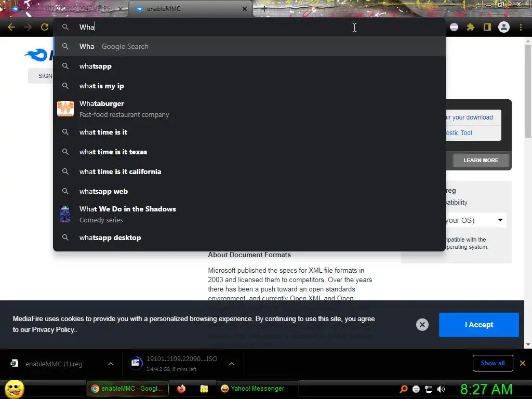Click Show all downloads

493,363
